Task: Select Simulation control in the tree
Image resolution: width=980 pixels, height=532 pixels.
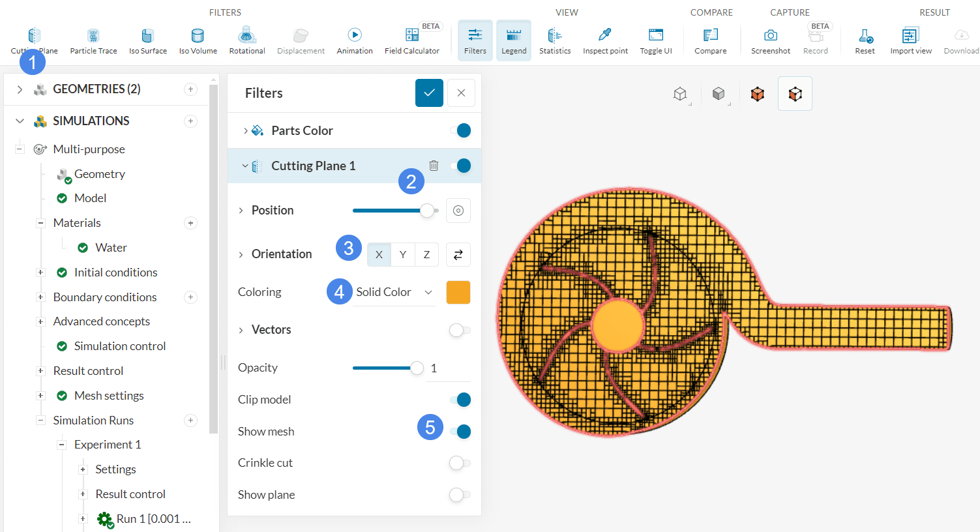Action: [119, 346]
